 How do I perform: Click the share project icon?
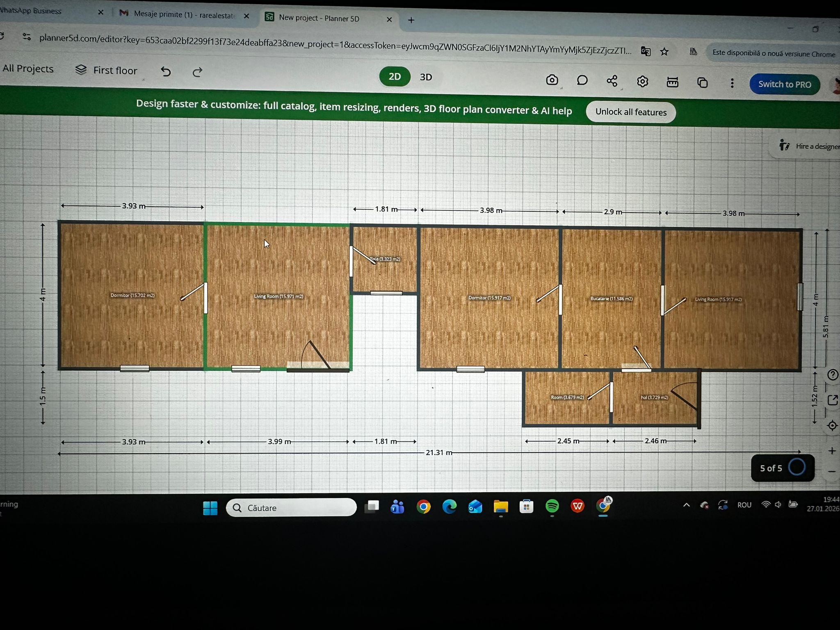point(612,81)
